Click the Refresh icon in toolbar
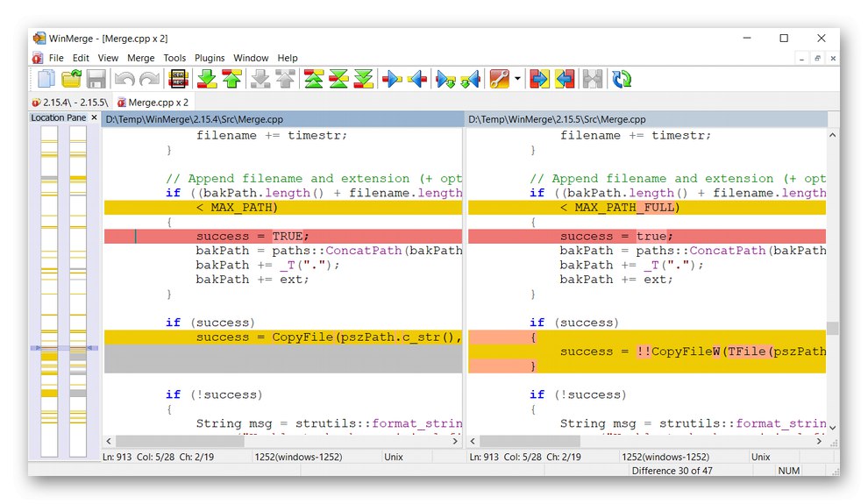868x504 pixels. [x=623, y=80]
